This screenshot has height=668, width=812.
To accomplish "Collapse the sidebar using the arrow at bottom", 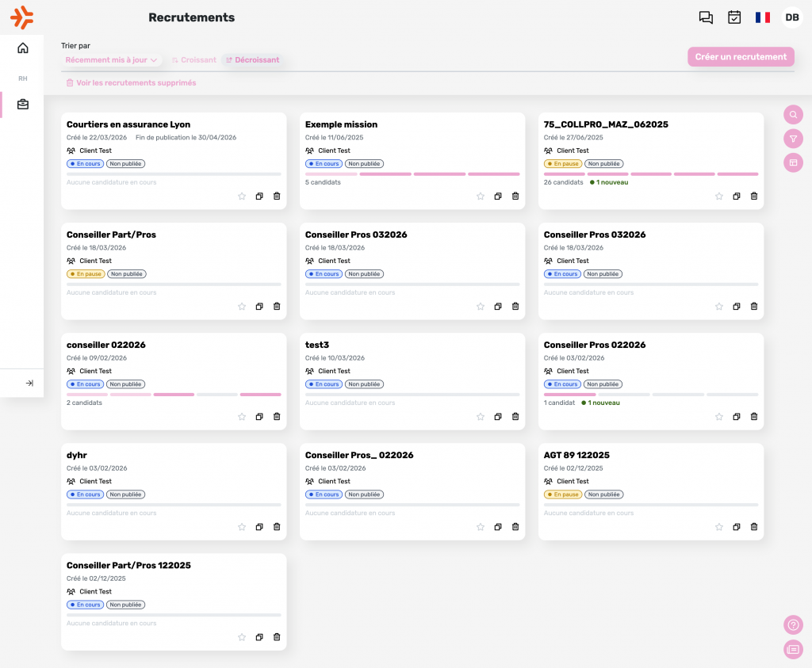I will point(30,383).
